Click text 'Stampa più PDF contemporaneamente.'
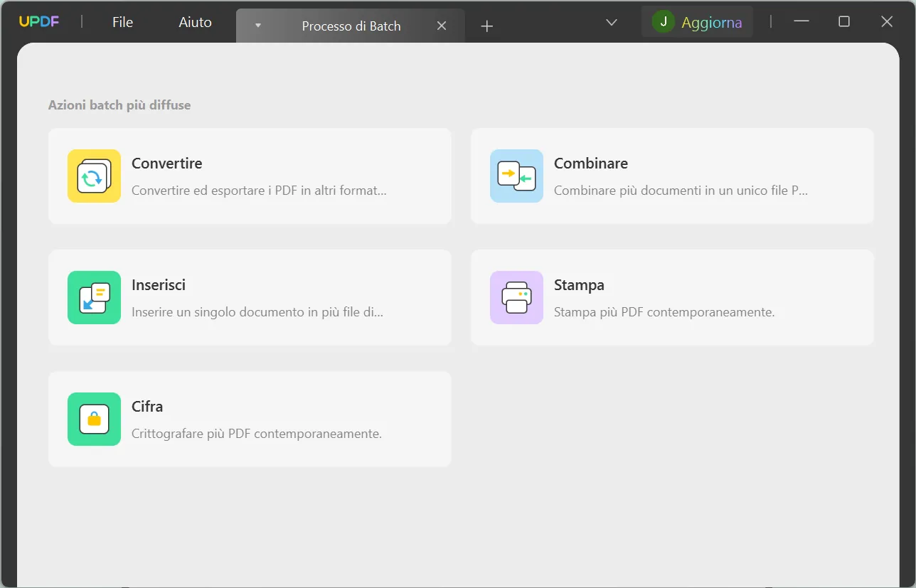Viewport: 916px width, 588px height. (664, 312)
